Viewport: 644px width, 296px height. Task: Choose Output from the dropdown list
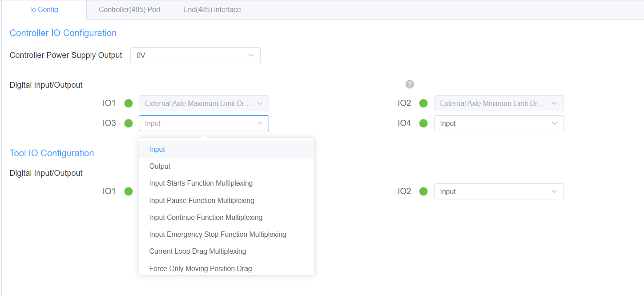pos(160,166)
